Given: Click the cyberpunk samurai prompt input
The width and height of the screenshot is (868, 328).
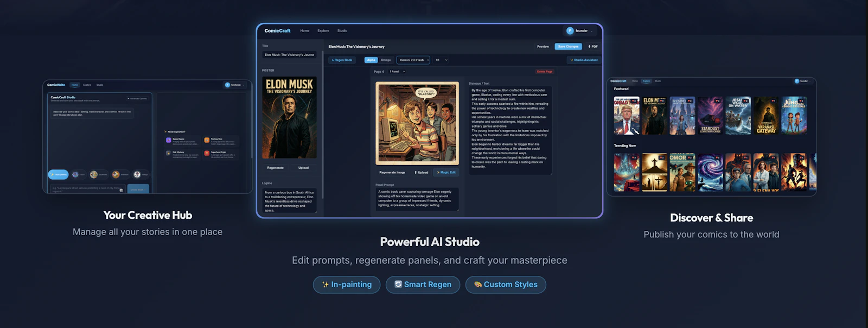Looking at the screenshot, I should click(88, 189).
